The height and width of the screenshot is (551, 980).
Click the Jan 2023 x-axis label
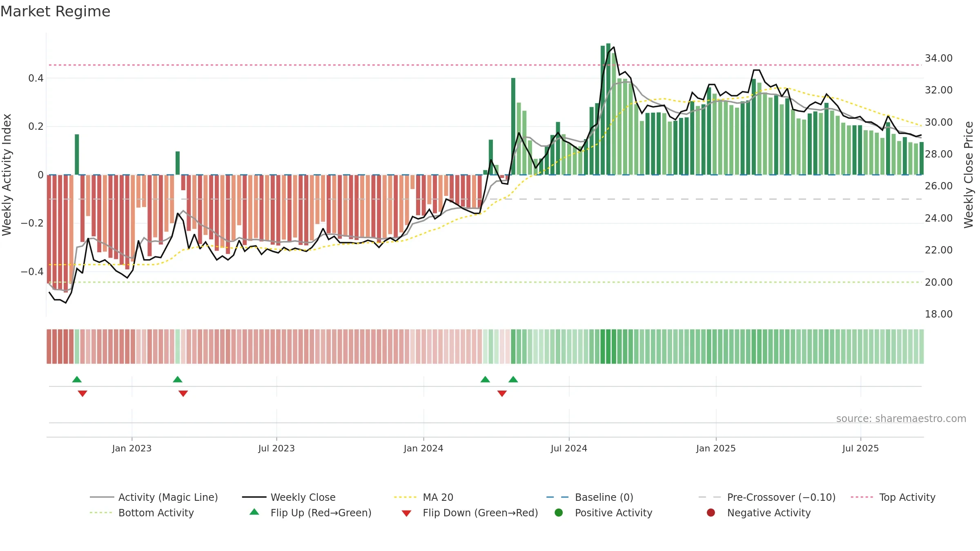[132, 449]
